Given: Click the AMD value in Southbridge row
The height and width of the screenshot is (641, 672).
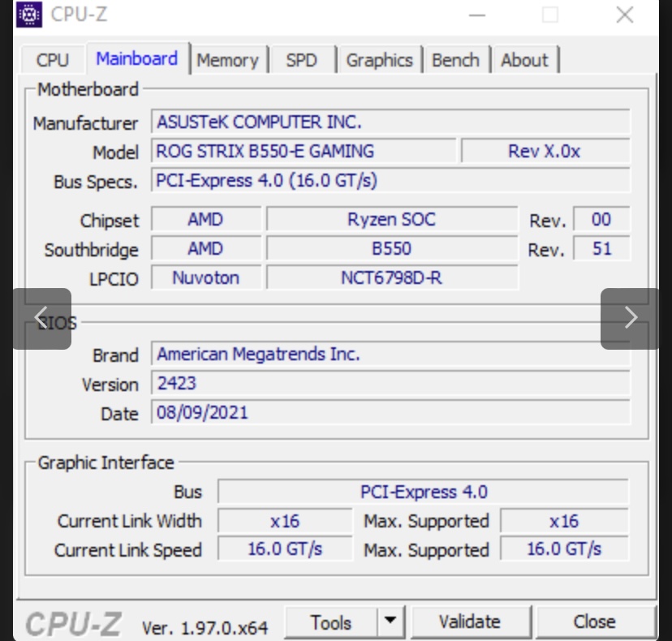Looking at the screenshot, I should coord(206,248).
